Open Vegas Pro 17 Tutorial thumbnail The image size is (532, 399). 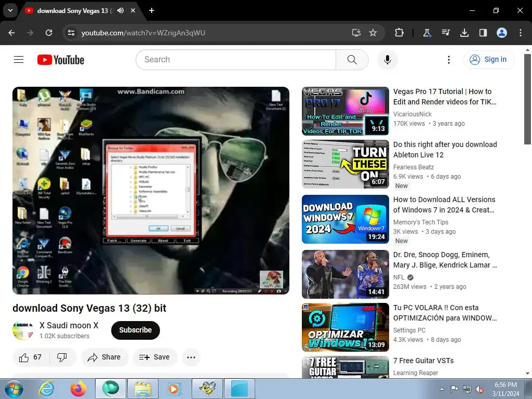coord(345,111)
